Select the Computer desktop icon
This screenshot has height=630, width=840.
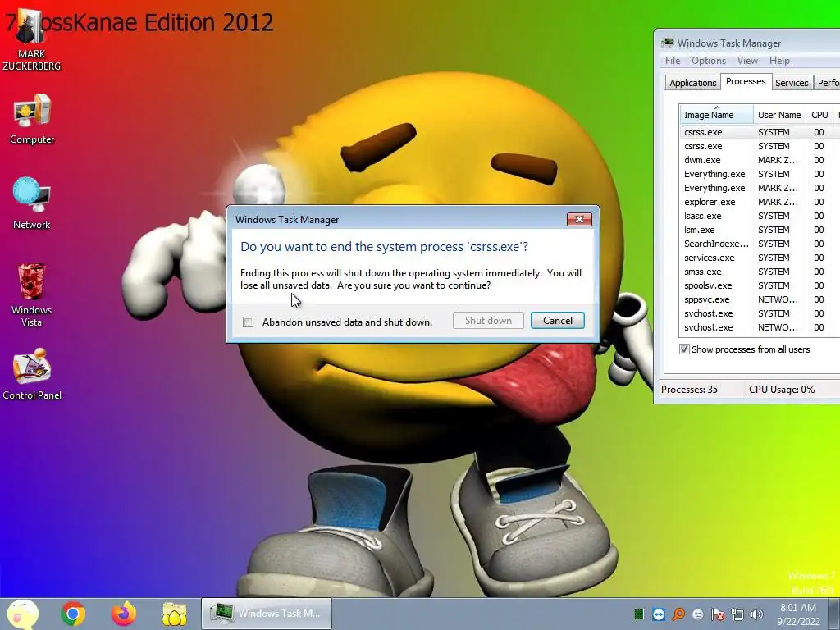coord(32,119)
